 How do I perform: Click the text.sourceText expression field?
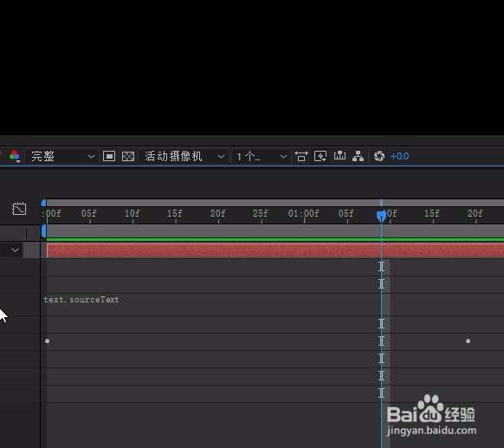[81, 300]
